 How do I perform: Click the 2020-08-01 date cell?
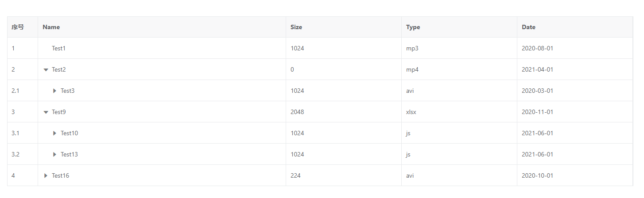[537, 48]
